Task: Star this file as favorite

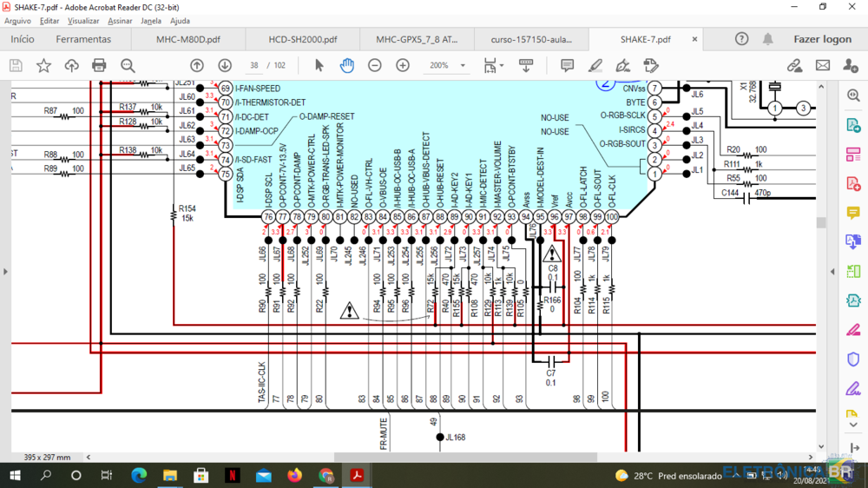Action: [43, 65]
